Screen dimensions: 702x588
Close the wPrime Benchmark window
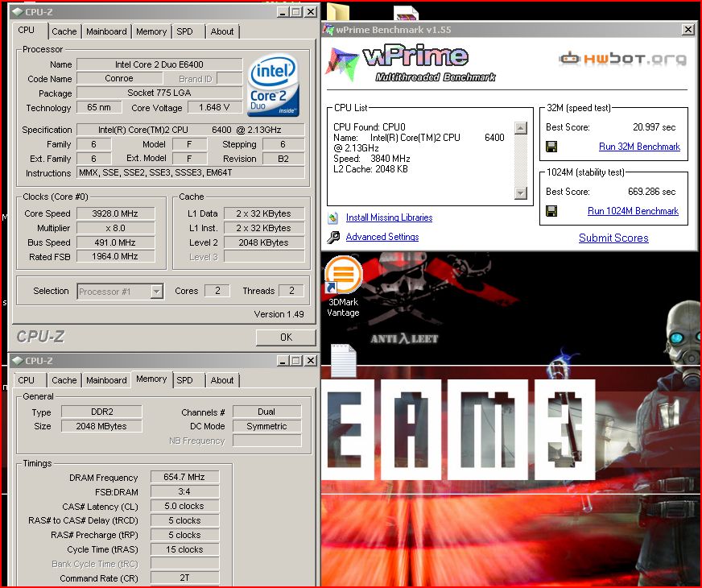[688, 30]
